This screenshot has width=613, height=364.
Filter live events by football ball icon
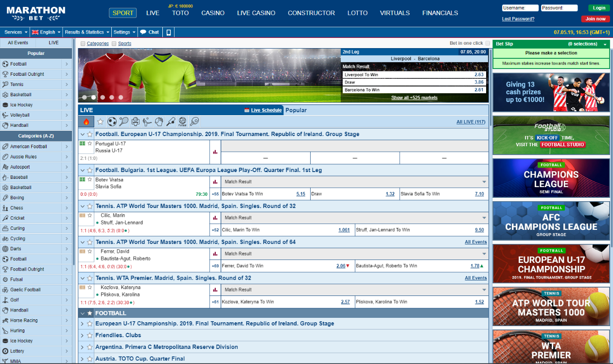click(112, 121)
